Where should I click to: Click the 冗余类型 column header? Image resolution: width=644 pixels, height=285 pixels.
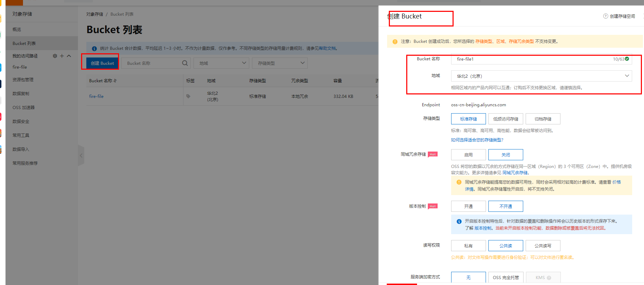point(300,80)
